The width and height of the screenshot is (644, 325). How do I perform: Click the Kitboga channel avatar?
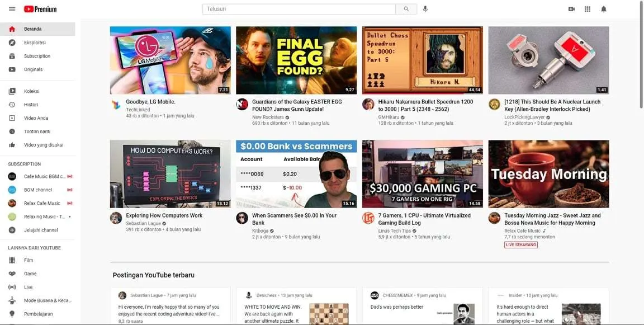click(x=242, y=218)
